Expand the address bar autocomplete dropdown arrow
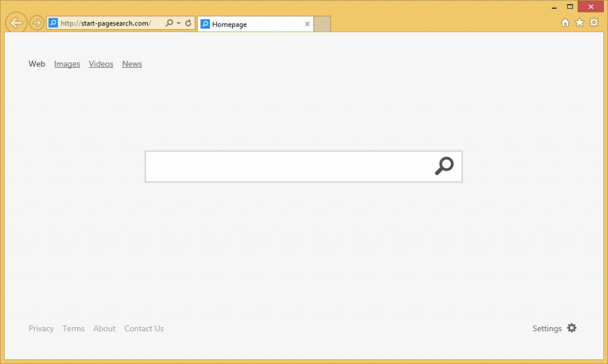 click(179, 23)
